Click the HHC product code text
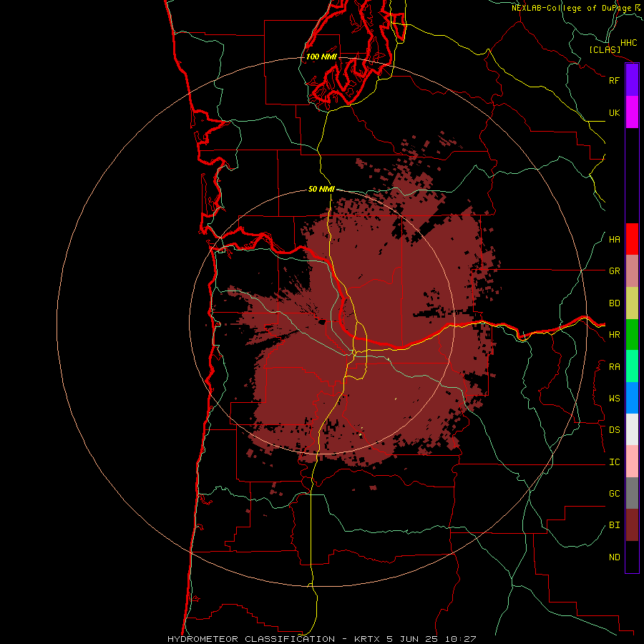This screenshot has height=644, width=644. click(628, 43)
